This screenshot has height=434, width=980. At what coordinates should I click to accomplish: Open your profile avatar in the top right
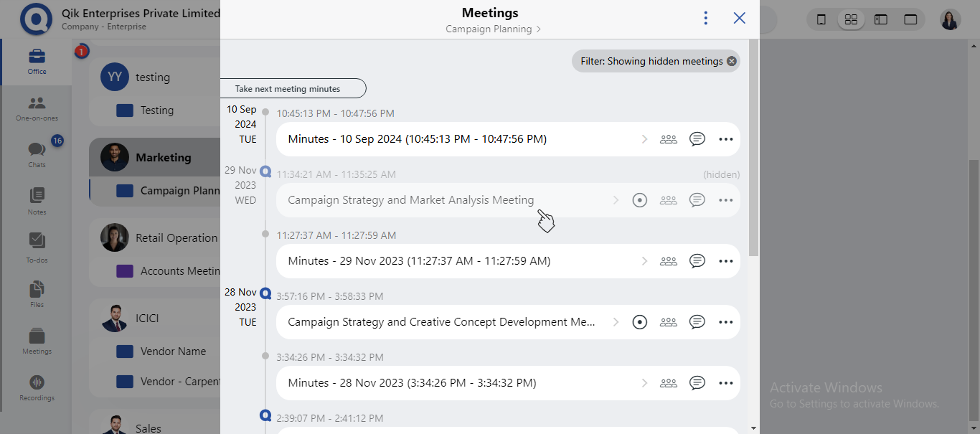pyautogui.click(x=950, y=19)
